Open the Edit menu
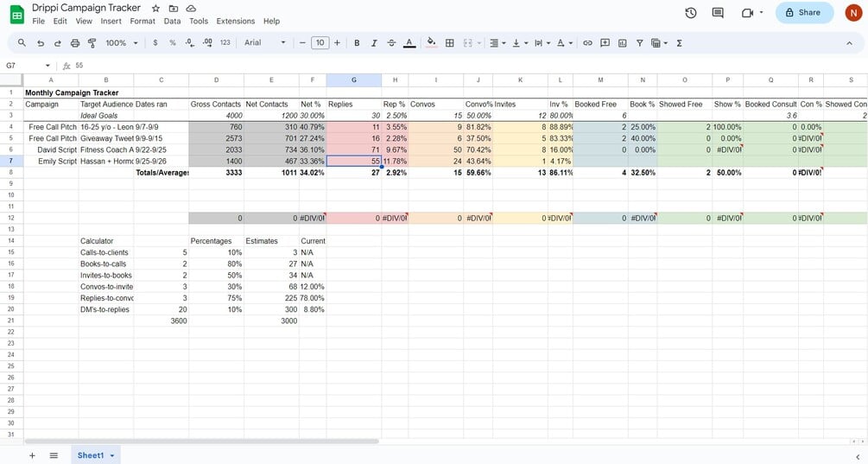Viewport: 868px width, 464px height. [60, 21]
